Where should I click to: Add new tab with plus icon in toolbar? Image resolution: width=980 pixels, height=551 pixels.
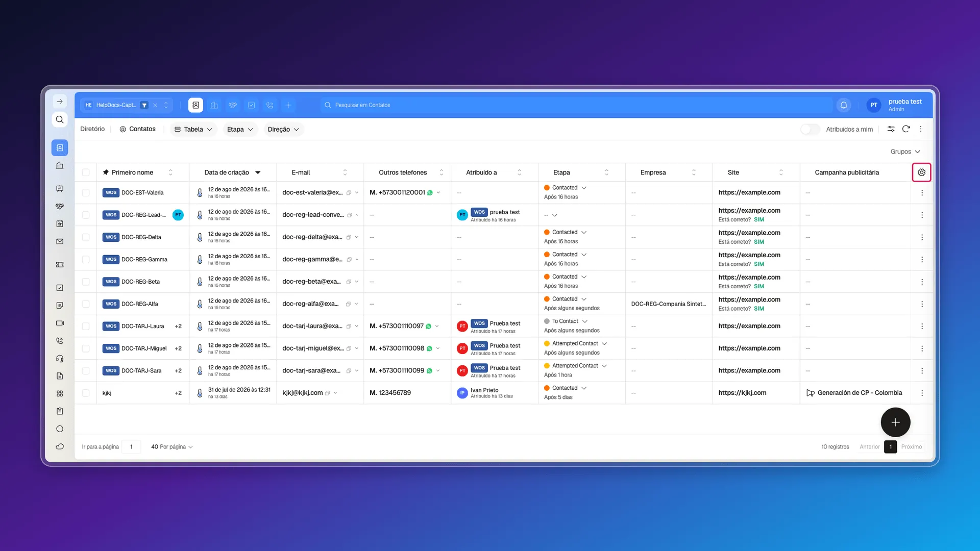[x=288, y=105]
